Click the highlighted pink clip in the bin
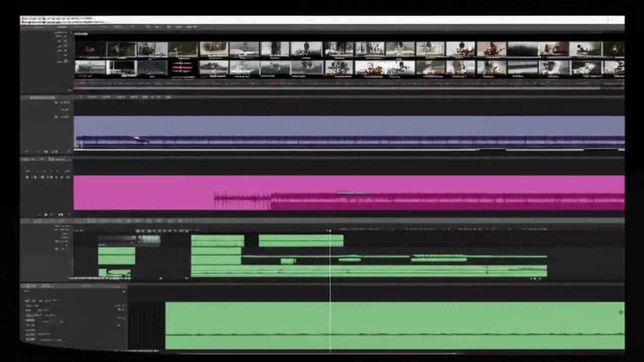Screen dimensions: 644x362 (182, 68)
